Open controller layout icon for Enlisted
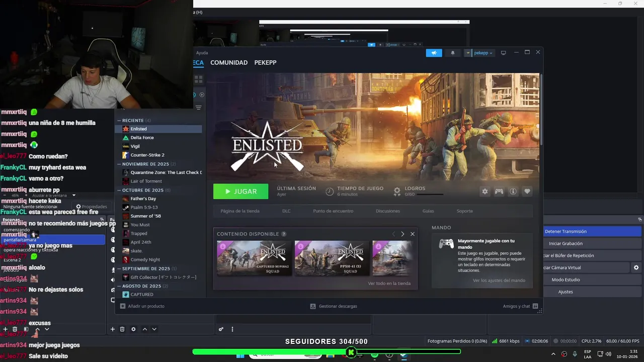Viewport: 644px width, 362px height. pos(499,192)
